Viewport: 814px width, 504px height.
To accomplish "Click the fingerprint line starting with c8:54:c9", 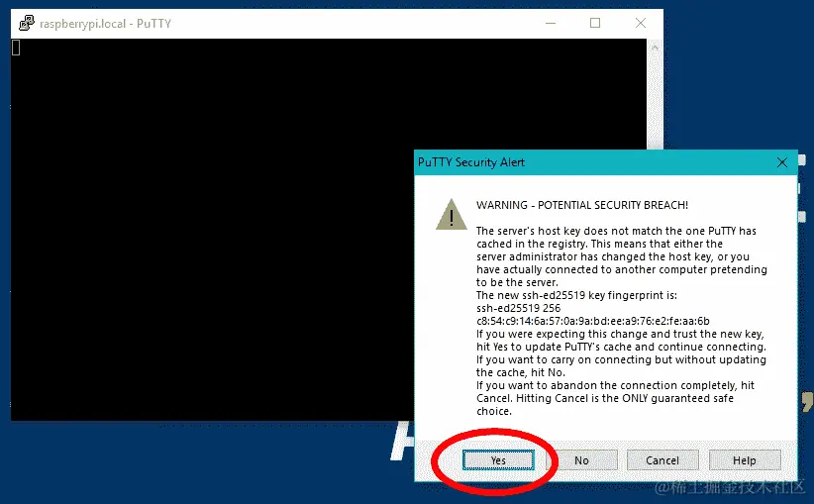I will [593, 321].
